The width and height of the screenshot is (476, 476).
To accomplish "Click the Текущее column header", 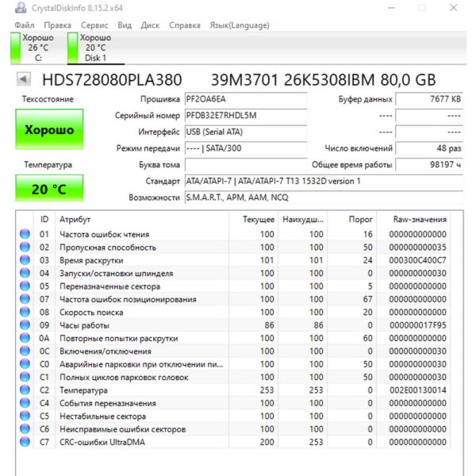I will tap(254, 219).
